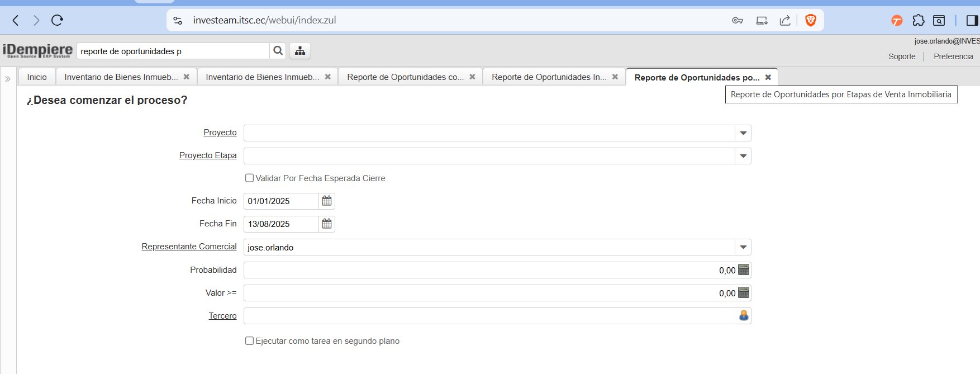Expand the Proyecto Etapa dropdown
The image size is (980, 374).
(743, 156)
